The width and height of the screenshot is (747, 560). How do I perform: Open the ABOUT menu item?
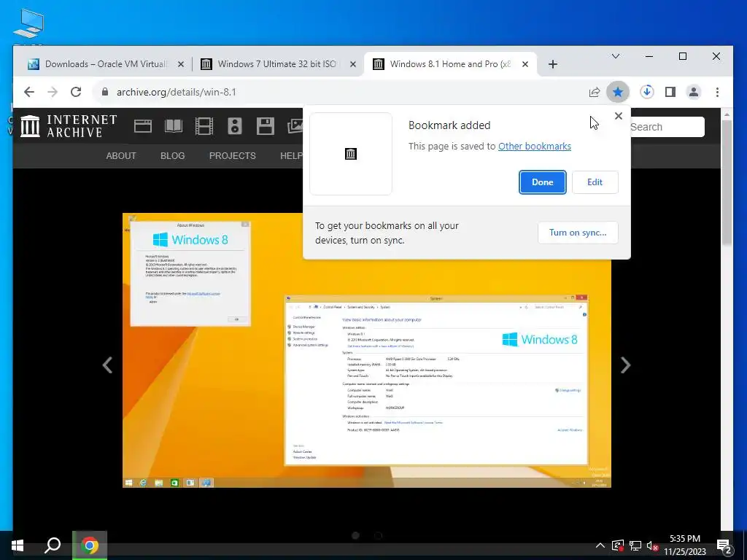coord(121,156)
